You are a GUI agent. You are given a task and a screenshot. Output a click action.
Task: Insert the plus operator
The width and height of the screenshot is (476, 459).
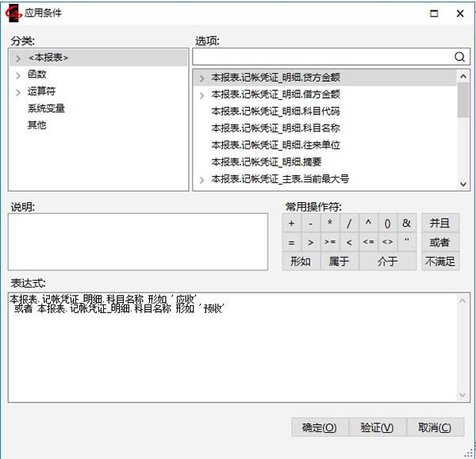[291, 224]
